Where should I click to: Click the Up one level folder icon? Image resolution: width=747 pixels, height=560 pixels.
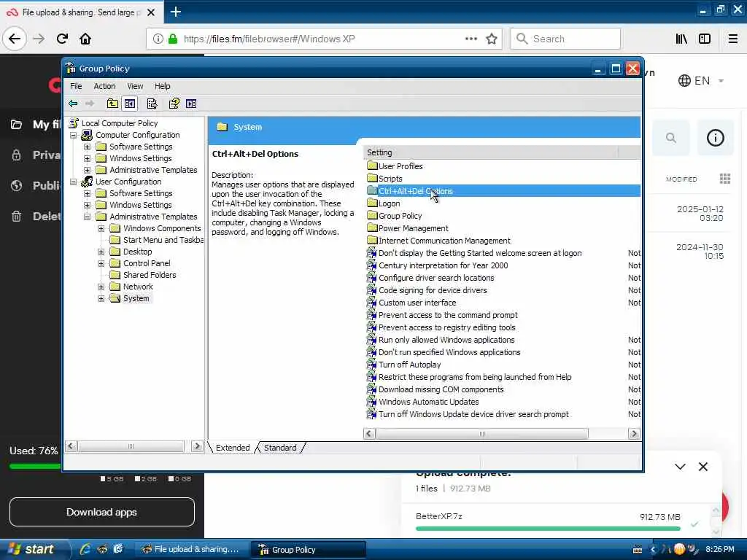click(112, 104)
